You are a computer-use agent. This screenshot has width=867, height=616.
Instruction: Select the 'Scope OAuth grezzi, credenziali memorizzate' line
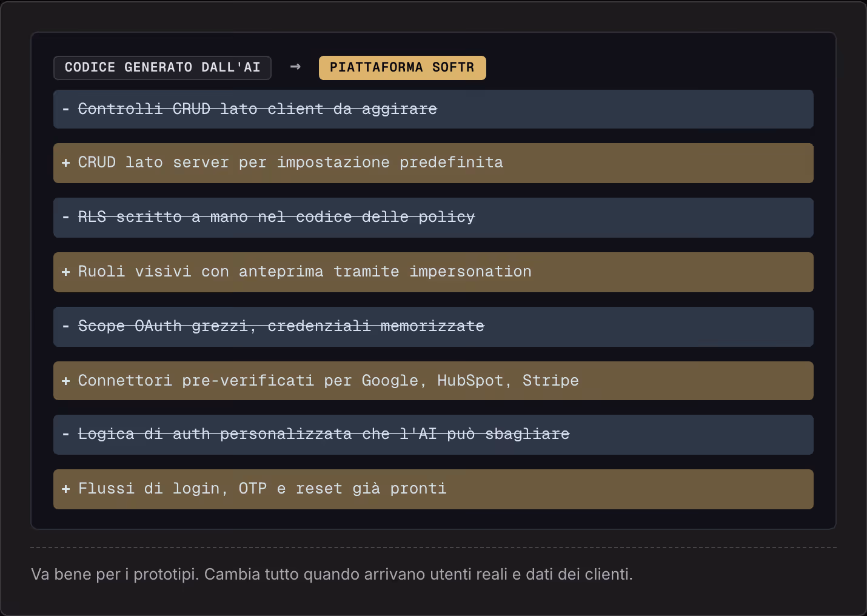pyautogui.click(x=433, y=326)
